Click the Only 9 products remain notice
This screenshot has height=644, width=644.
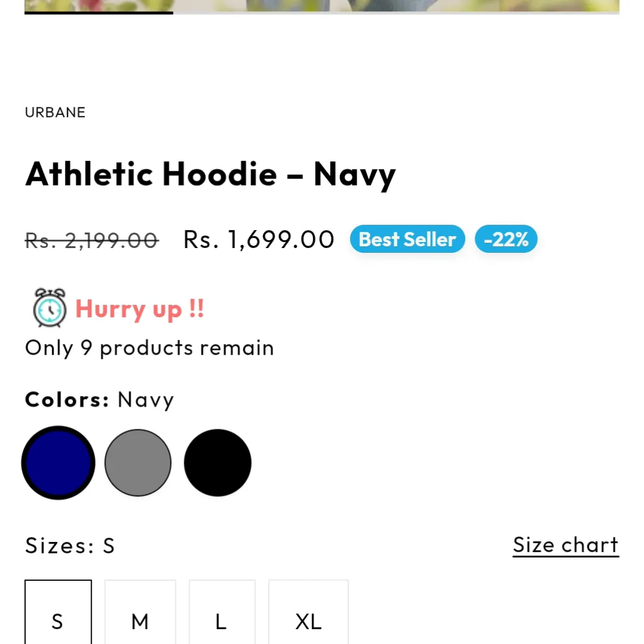tap(150, 348)
